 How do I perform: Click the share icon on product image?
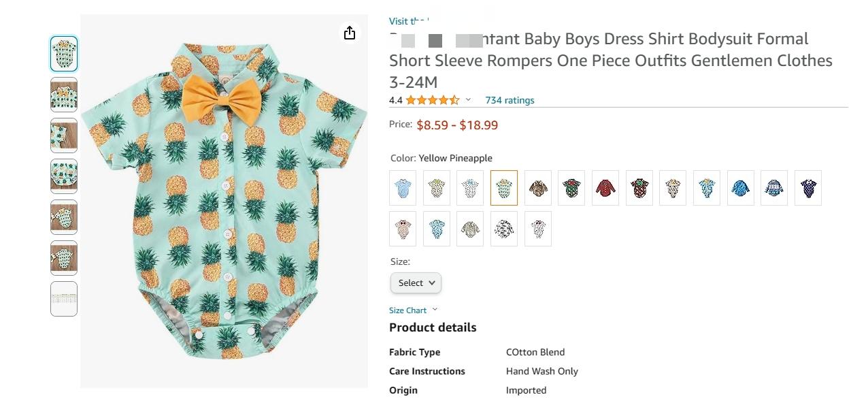[x=350, y=33]
